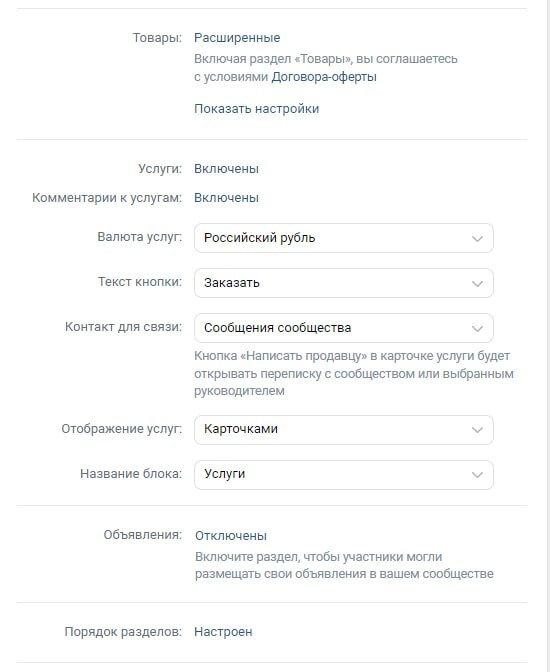Viewport: 550px width, 672px height.
Task: Open the Договора-оферты link
Action: pyautogui.click(x=324, y=77)
